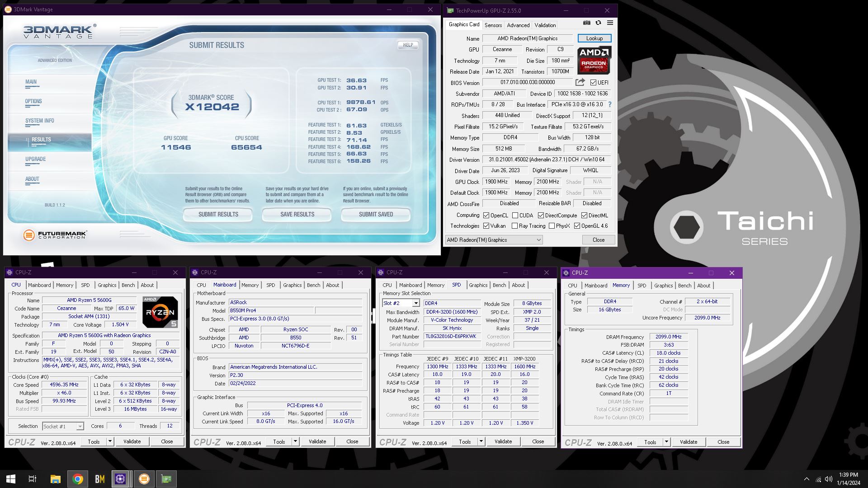Click the GPU-Z refresh icon
Image resolution: width=868 pixels, height=488 pixels.
598,23
